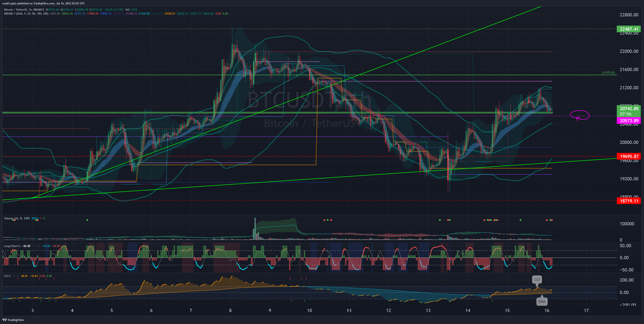Click the green 22487.41 price label
644x324 pixels.
[x=629, y=29]
